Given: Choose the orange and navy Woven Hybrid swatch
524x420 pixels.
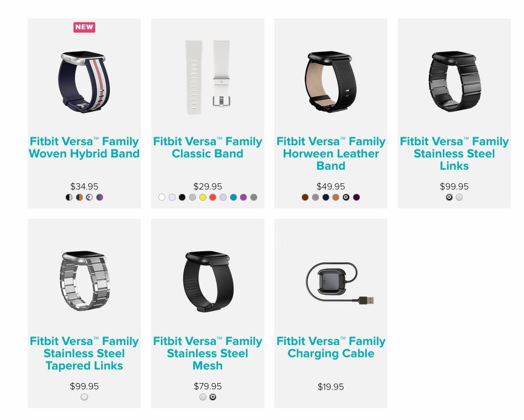Looking at the screenshot, I should pos(79,197).
